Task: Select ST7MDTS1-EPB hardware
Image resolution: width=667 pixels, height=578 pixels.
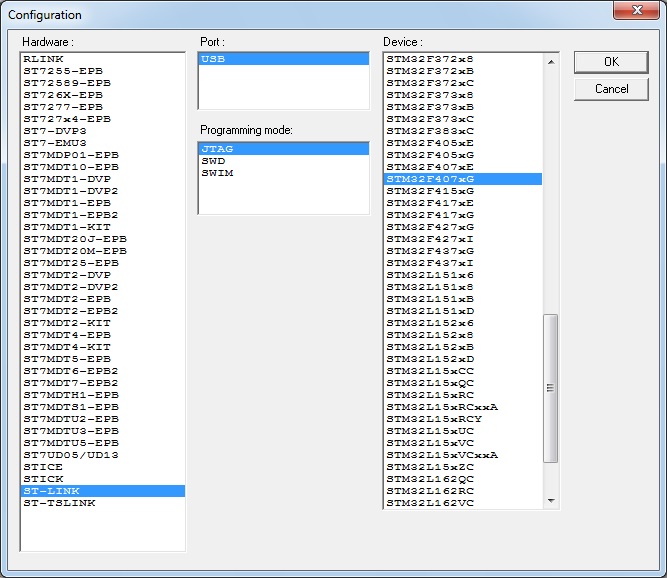Action: pos(103,407)
